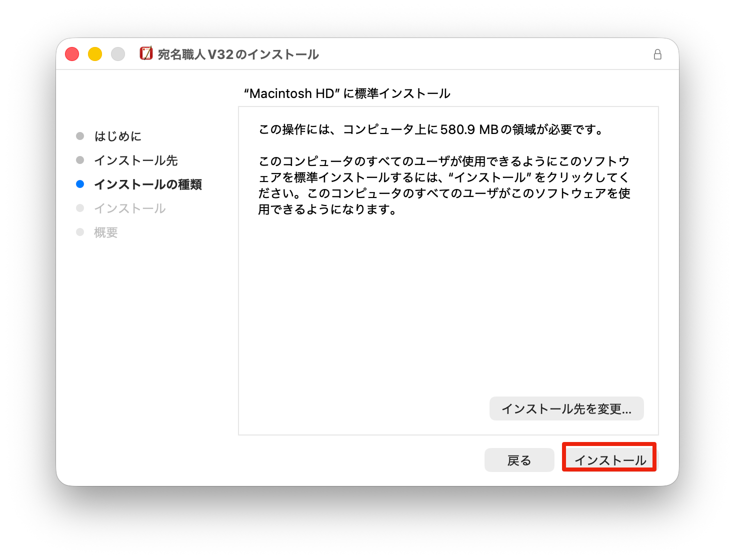735x560 pixels.
Task: Click the 宛名職人 app icon in the title bar
Action: (x=146, y=53)
